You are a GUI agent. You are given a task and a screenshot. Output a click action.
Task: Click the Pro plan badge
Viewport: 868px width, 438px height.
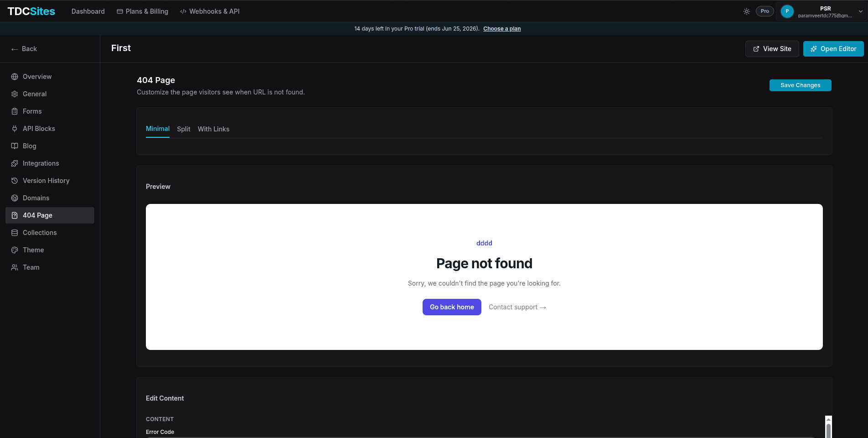765,11
